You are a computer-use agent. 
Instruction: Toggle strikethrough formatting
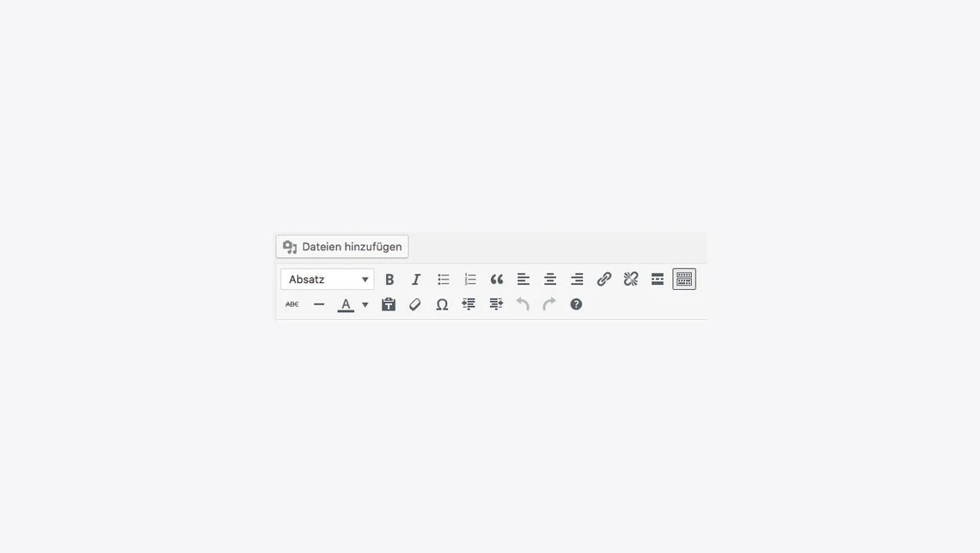292,304
